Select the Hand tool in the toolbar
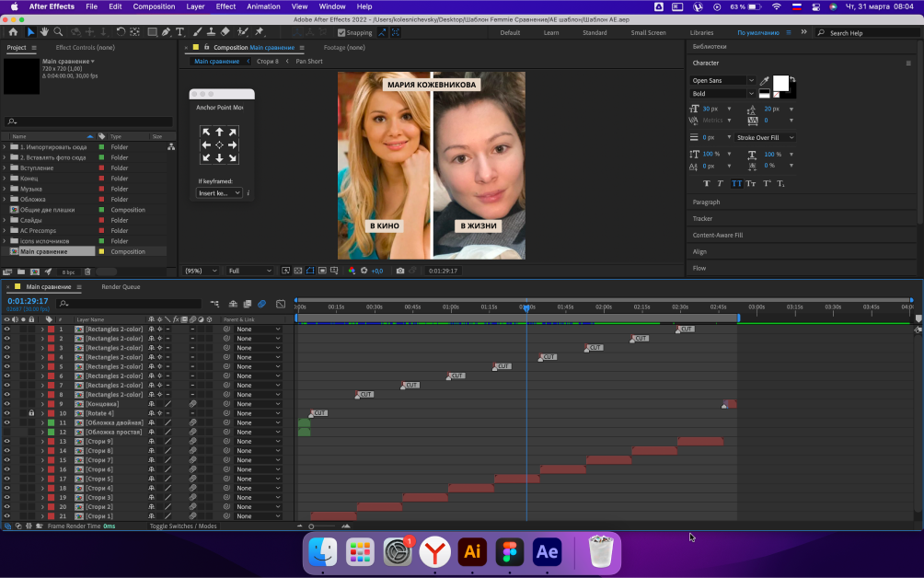 44,32
